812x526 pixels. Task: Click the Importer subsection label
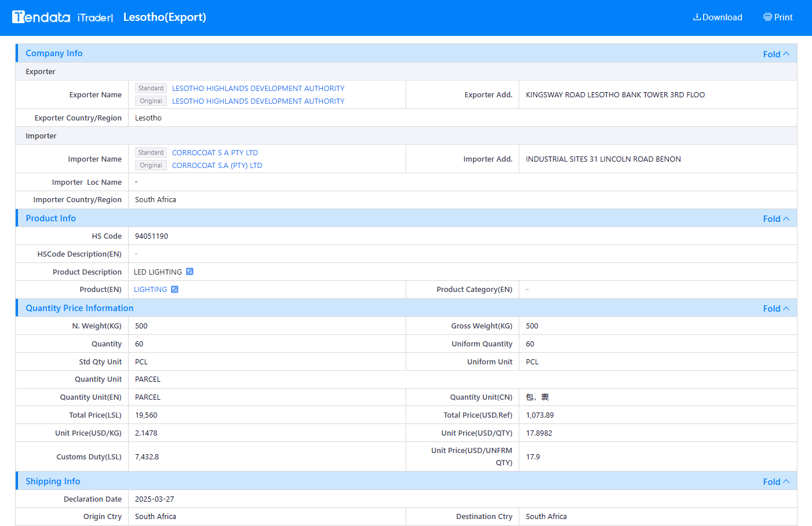41,136
